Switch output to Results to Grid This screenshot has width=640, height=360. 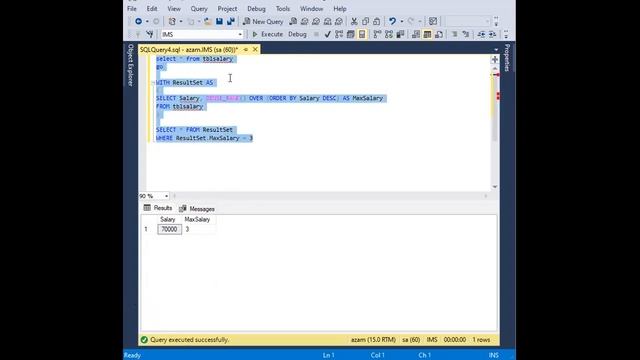coord(427,34)
